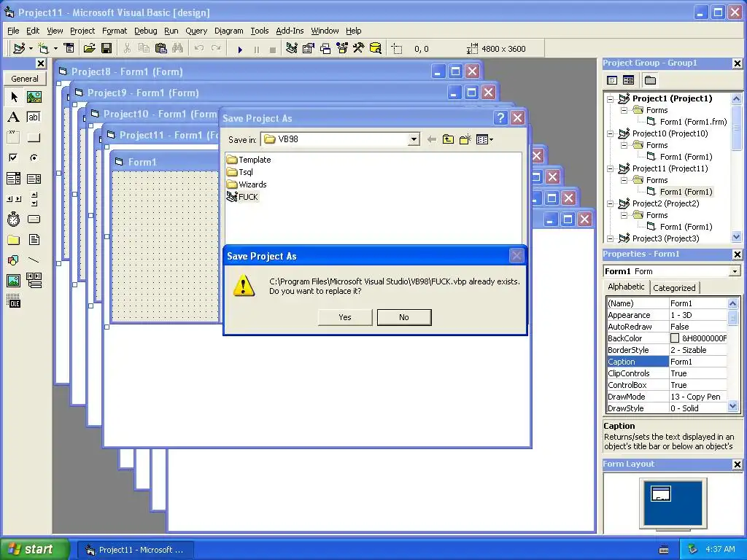The height and width of the screenshot is (560, 747).
Task: Select the FileListBox control tool
Action: coord(34,239)
